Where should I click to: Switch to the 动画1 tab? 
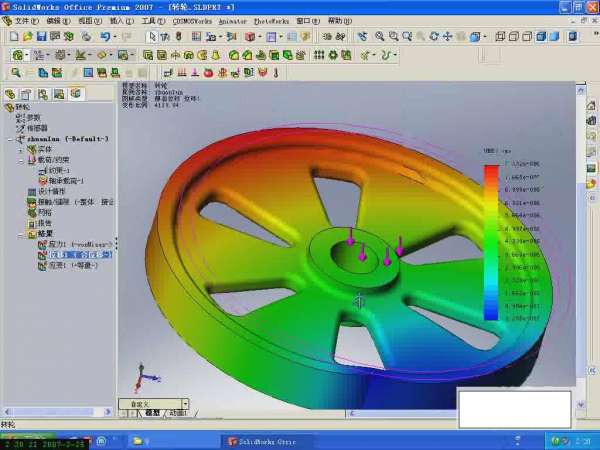coord(178,414)
